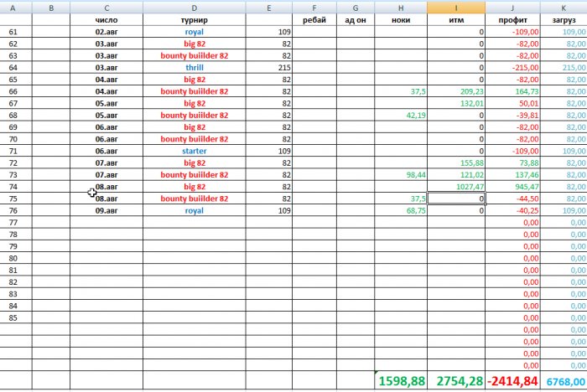This screenshot has height=392, width=587.
Task: Select the 'thrill' tournament cell
Action: click(x=194, y=68)
